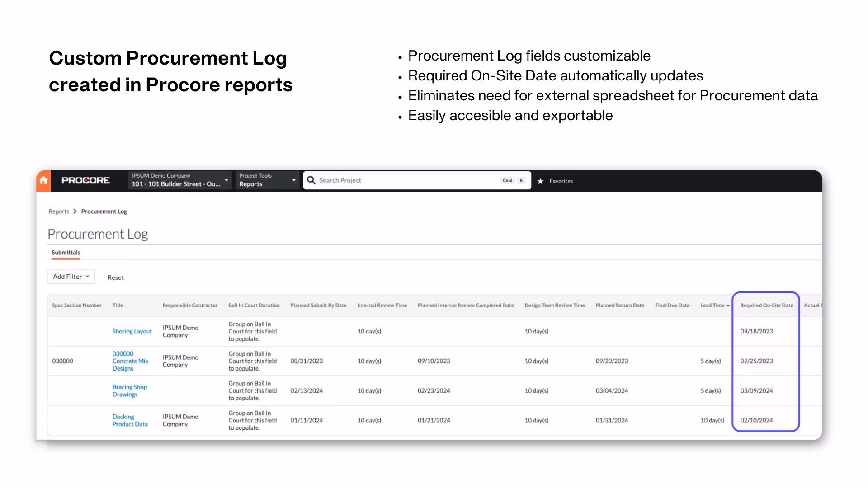Go to Reports breadcrumb
The height and width of the screenshot is (488, 868).
[59, 211]
